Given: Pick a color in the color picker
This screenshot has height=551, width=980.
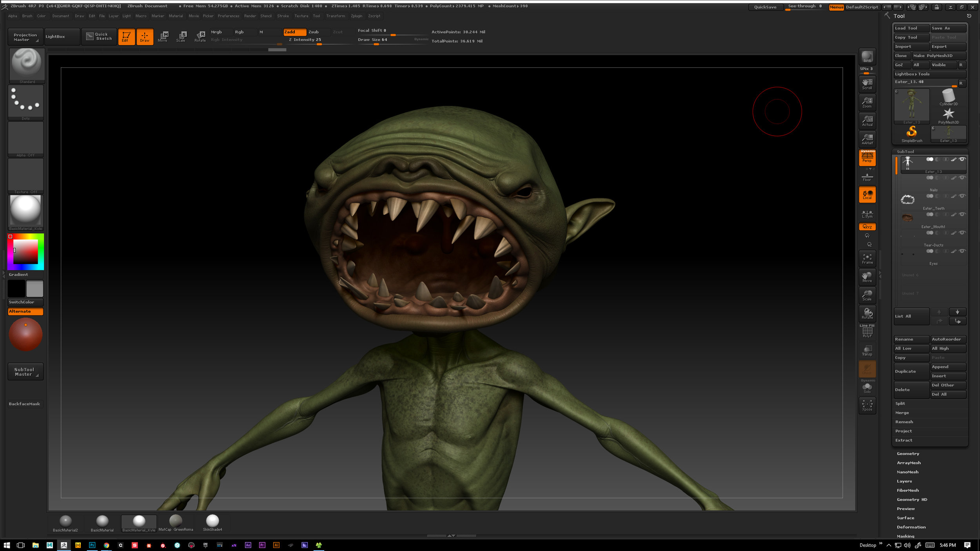Looking at the screenshot, I should point(26,252).
